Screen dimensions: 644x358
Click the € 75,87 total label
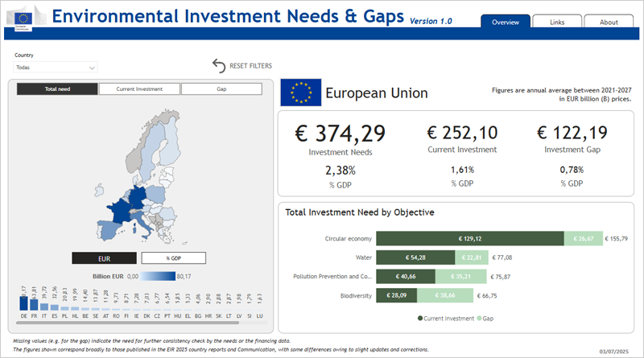pos(500,277)
